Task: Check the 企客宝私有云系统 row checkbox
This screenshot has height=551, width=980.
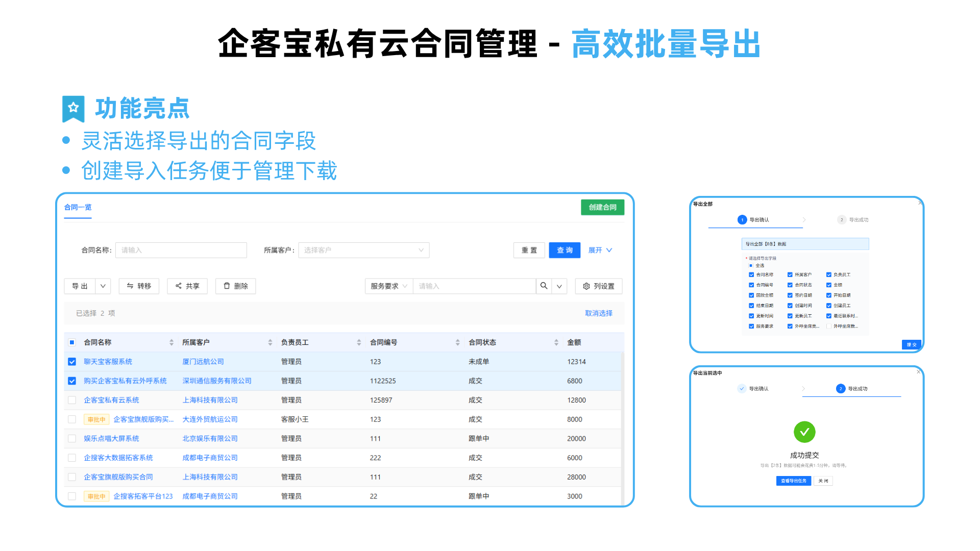Action: click(x=72, y=400)
